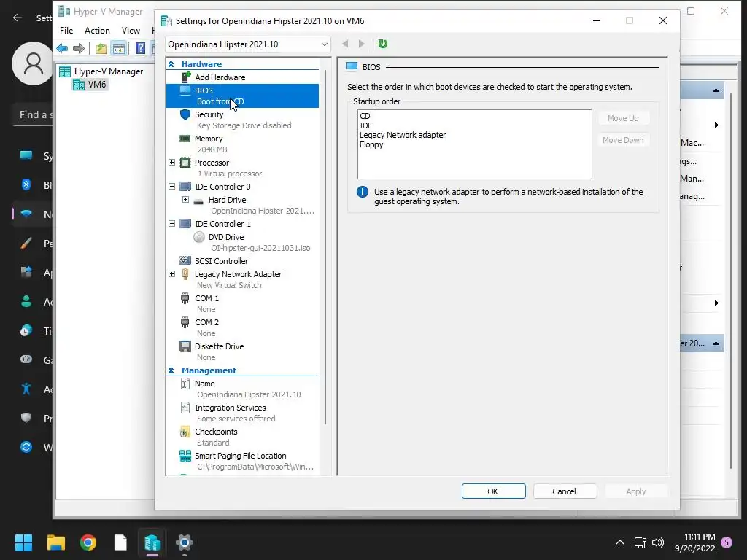Open Smart Paging File Location icon
This screenshot has width=747, height=560.
tap(185, 456)
